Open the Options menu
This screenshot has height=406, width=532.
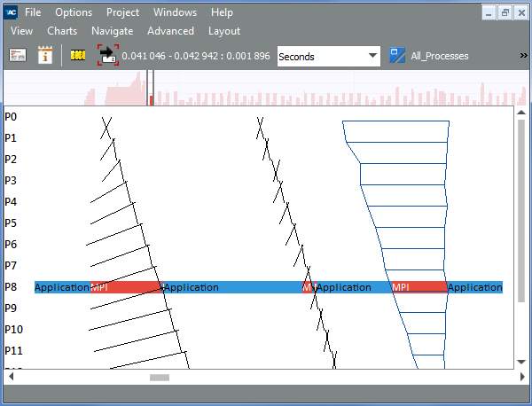(x=74, y=12)
